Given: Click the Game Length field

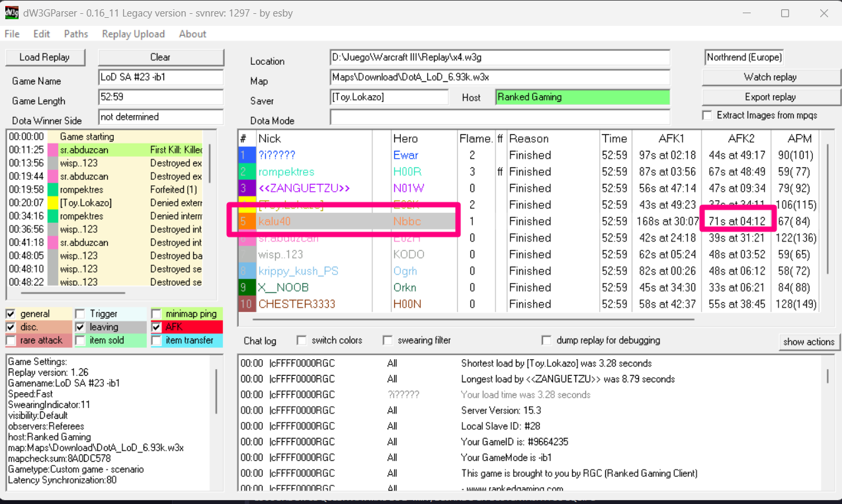Looking at the screenshot, I should tap(161, 97).
